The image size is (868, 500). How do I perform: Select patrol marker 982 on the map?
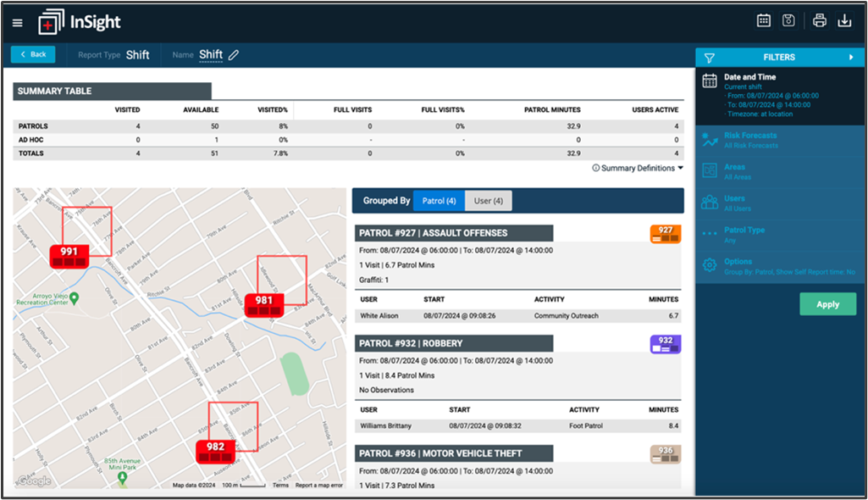tap(216, 452)
